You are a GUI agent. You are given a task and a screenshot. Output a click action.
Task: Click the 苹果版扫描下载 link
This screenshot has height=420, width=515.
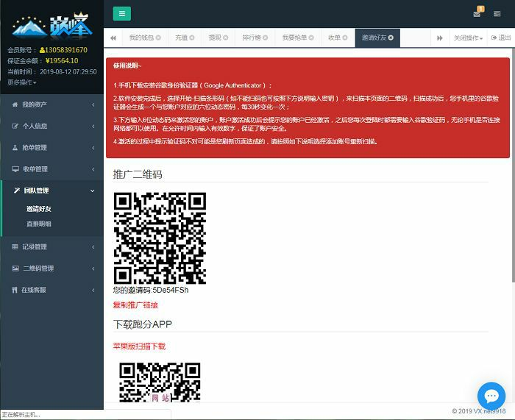pyautogui.click(x=139, y=346)
